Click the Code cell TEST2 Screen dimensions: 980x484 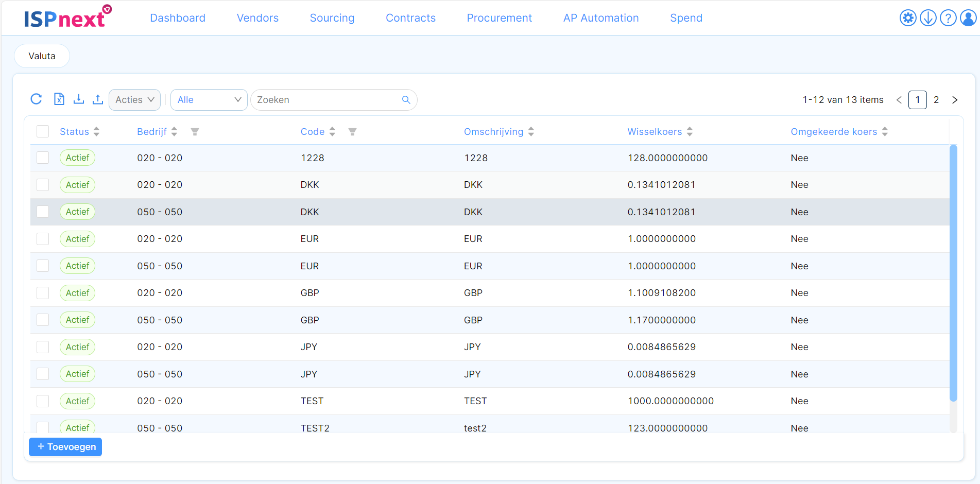pos(315,428)
